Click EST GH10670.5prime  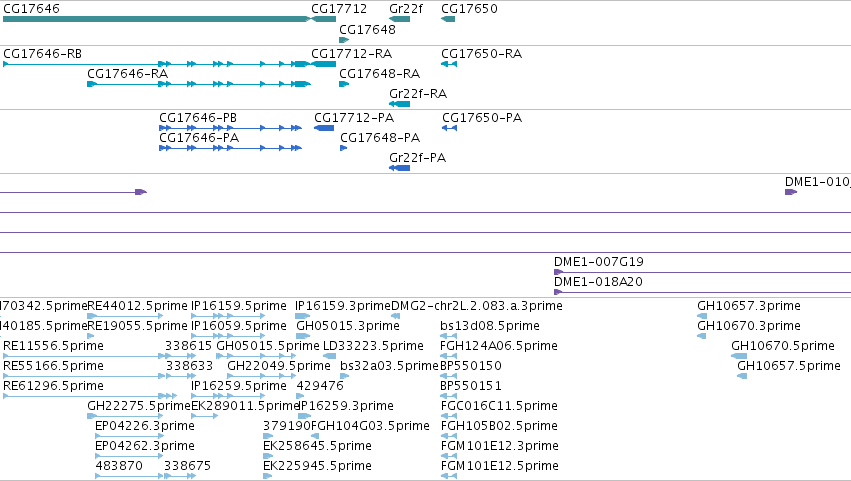(x=783, y=346)
